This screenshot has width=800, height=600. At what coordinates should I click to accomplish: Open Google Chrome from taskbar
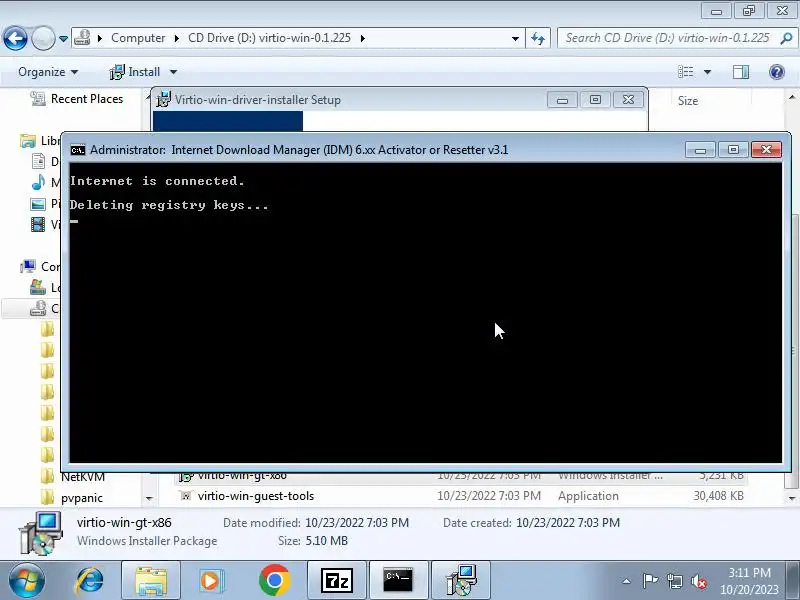tap(274, 581)
